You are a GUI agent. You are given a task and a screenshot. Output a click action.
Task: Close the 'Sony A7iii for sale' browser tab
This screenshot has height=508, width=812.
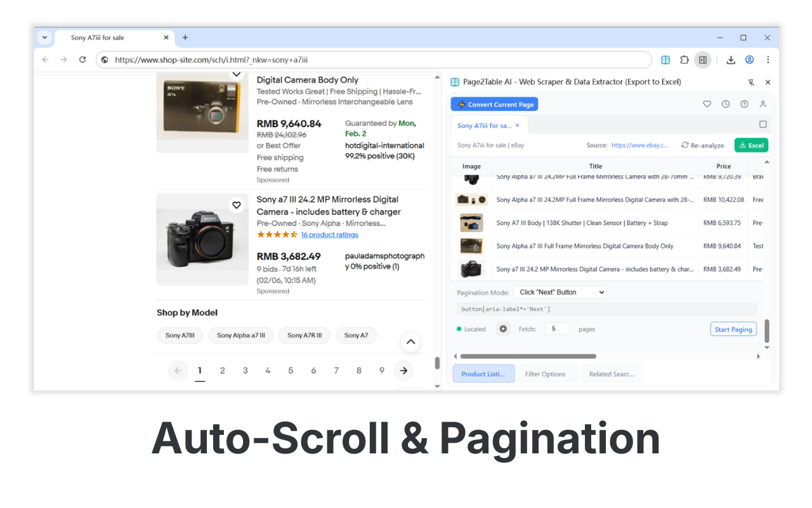pos(166,37)
